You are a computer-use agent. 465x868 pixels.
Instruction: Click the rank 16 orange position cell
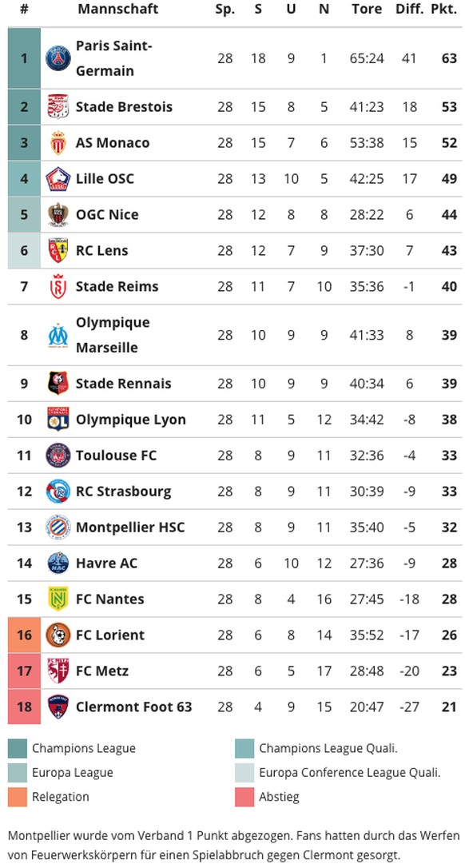point(24,635)
